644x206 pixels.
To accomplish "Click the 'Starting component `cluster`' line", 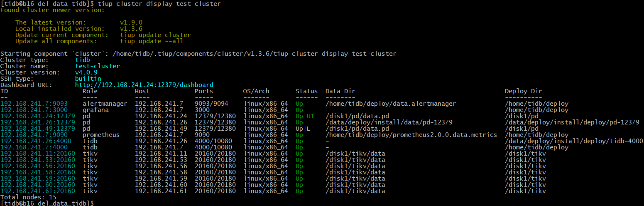I will tap(198, 54).
